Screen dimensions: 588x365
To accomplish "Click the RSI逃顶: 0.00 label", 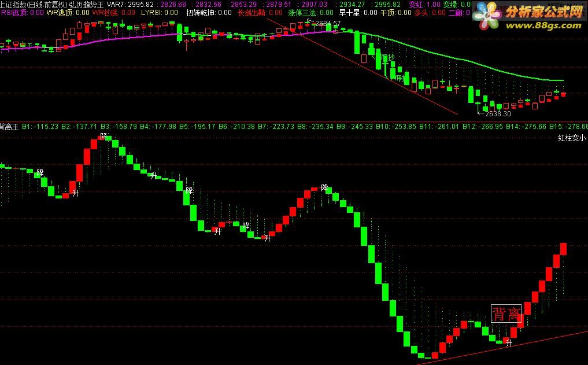I will click(x=23, y=13).
